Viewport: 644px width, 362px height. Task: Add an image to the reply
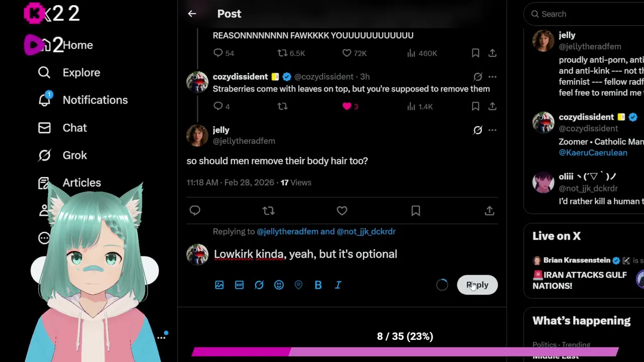point(219,285)
